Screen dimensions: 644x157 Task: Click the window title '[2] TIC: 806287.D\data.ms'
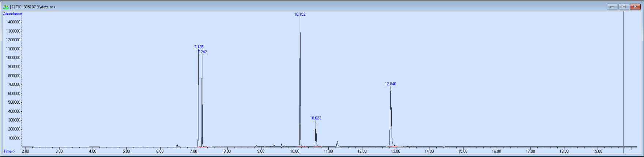pos(33,7)
